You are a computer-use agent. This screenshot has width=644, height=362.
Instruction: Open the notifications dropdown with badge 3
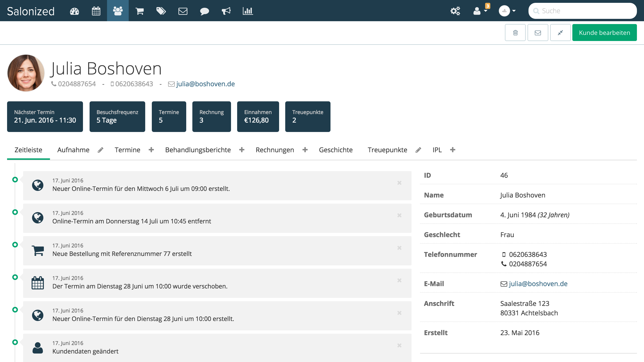pos(479,11)
